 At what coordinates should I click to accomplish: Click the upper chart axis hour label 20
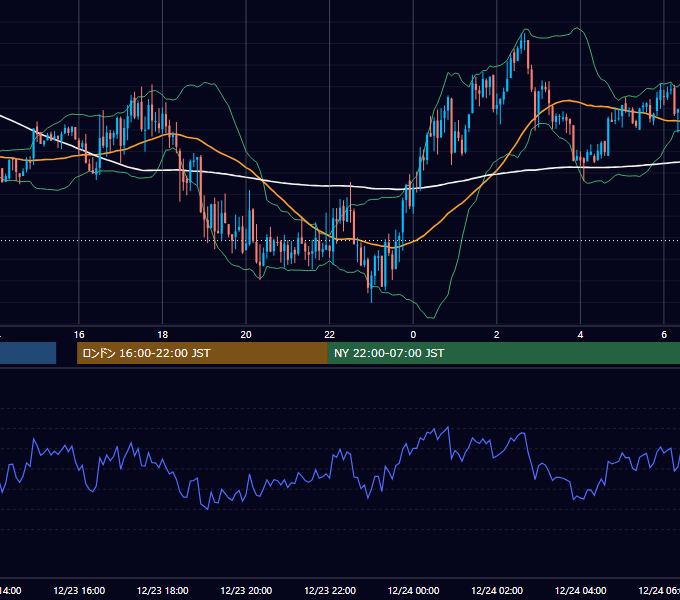[x=246, y=335]
